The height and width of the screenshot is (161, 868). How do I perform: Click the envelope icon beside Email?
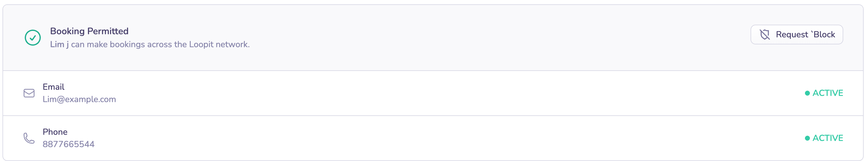pyautogui.click(x=29, y=93)
